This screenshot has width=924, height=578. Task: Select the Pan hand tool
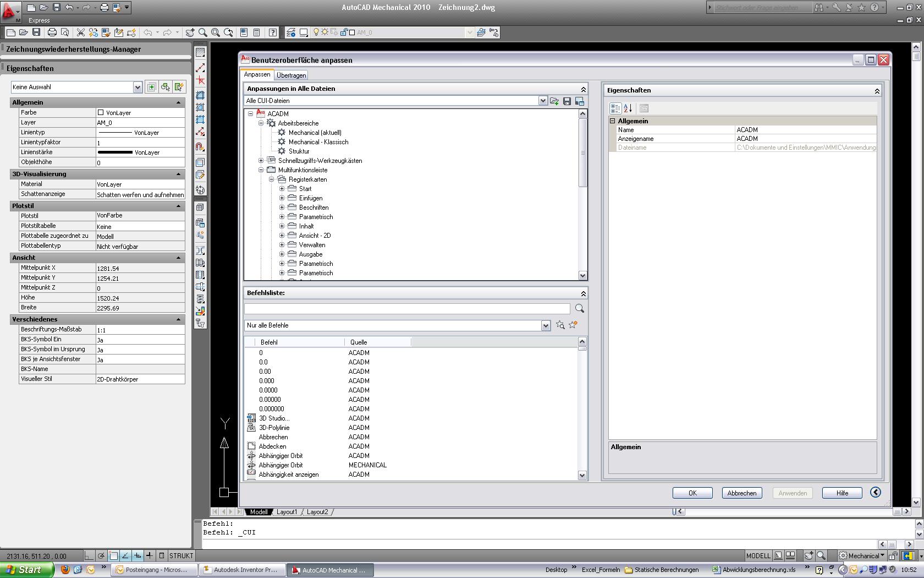(190, 32)
